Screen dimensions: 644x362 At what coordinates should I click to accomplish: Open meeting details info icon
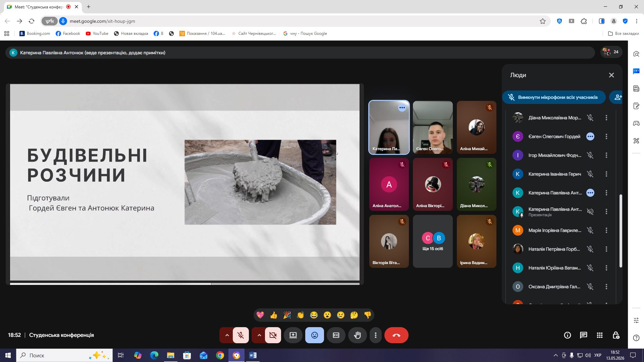click(x=568, y=335)
